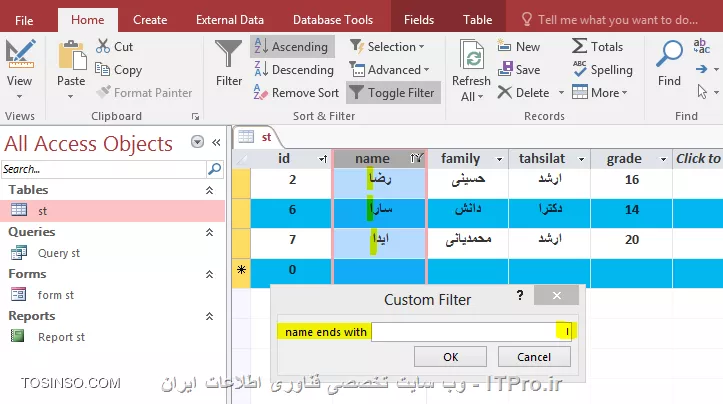Click the large Filter funnel icon
Screen dimensions: 723x404
click(229, 54)
